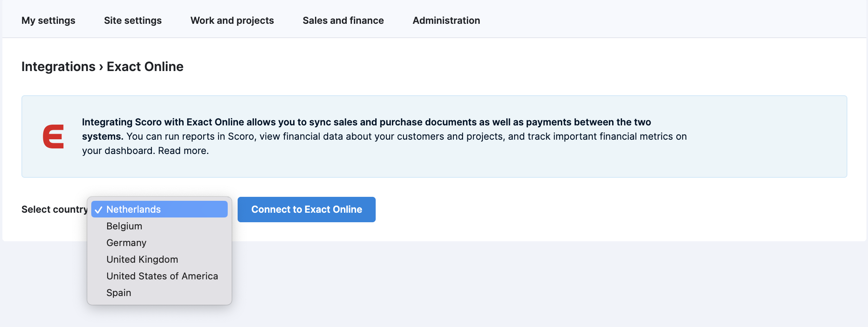Screen dimensions: 868x327
Task: Click Connect to Exact Online button
Action: coord(307,210)
